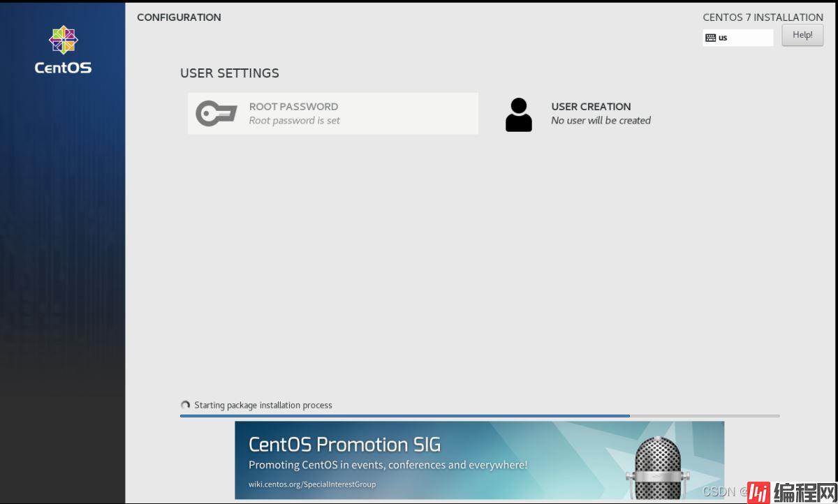
Task: Open the Help! button
Action: pos(802,35)
